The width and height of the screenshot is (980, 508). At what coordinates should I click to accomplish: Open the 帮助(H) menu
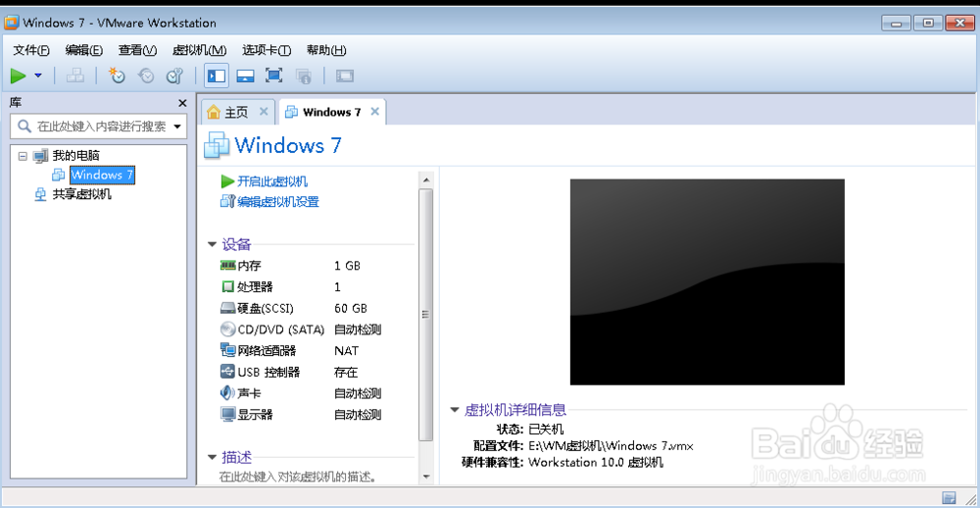(326, 50)
